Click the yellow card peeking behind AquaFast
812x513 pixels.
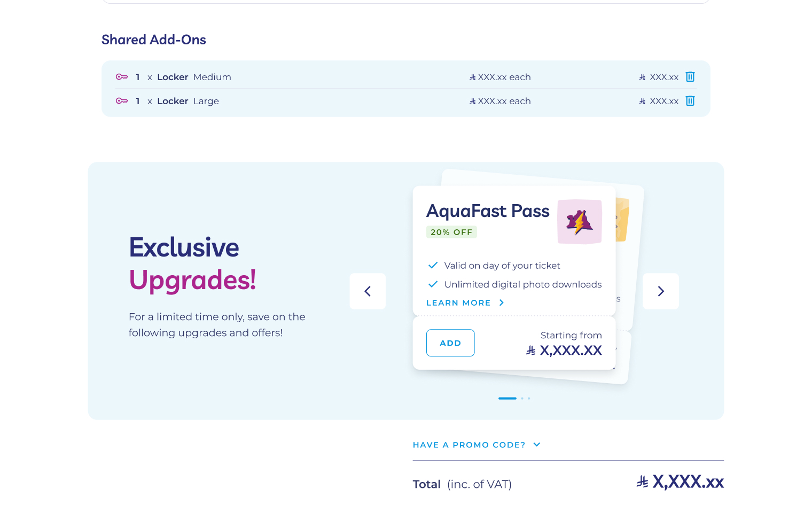623,220
